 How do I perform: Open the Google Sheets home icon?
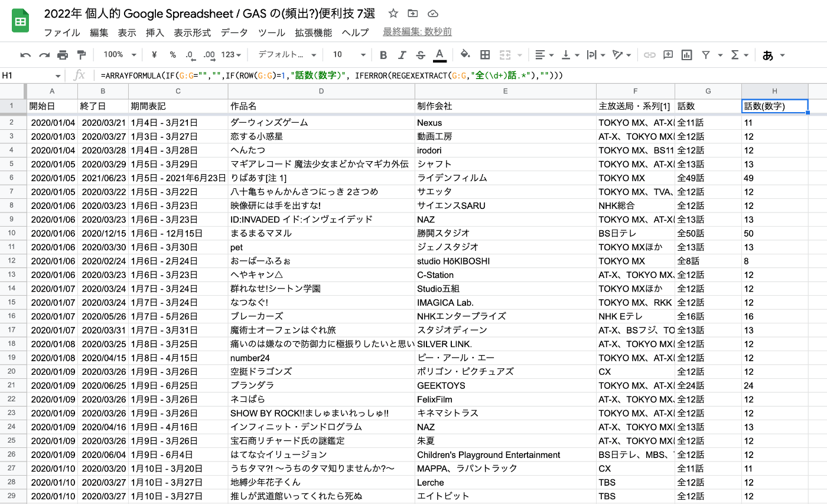pos(21,22)
